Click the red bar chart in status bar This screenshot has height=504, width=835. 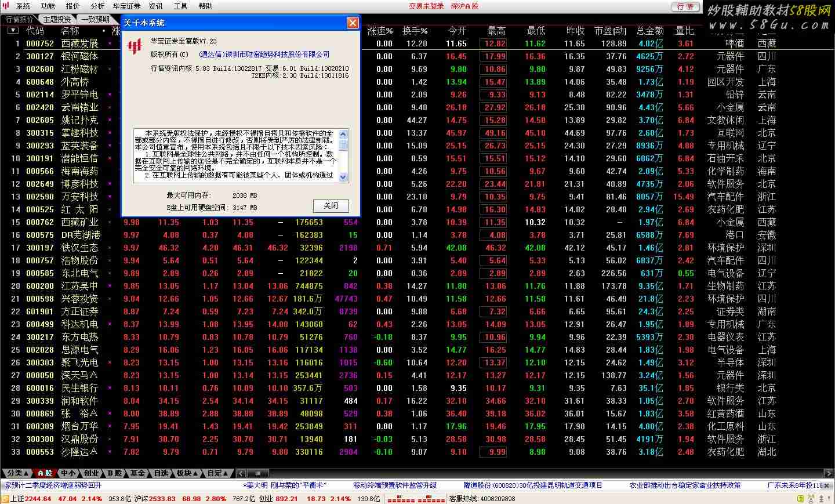point(416,499)
